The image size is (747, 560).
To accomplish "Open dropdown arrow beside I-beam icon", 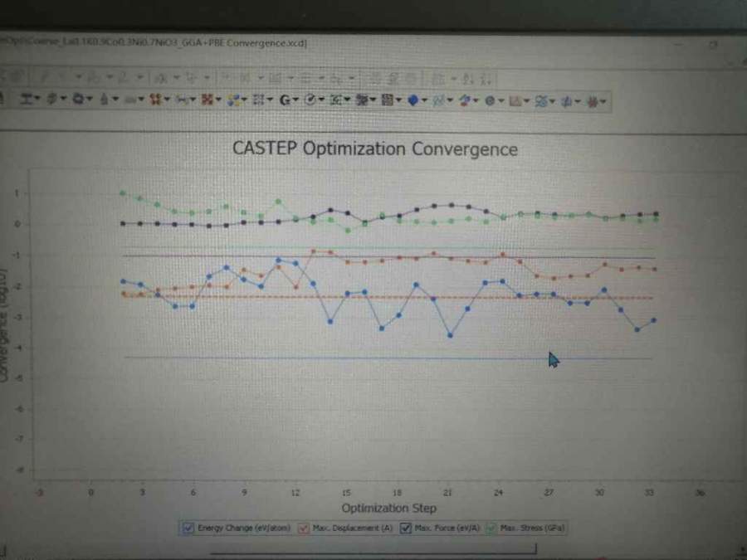I will point(37,99).
